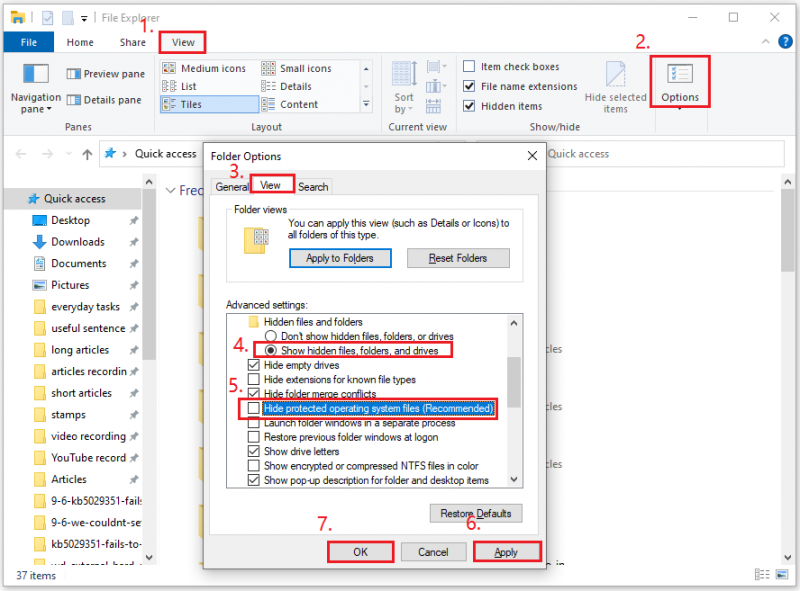
Task: Toggle the Details pane
Action: tap(104, 100)
